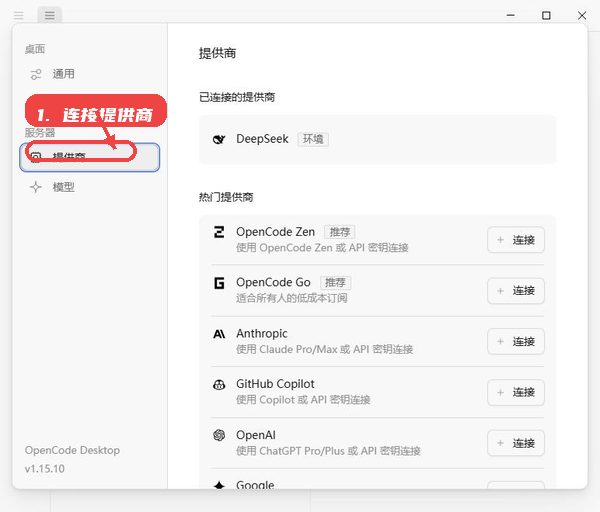
Task: Click the OpenCode Zen logo icon
Action: (x=219, y=232)
